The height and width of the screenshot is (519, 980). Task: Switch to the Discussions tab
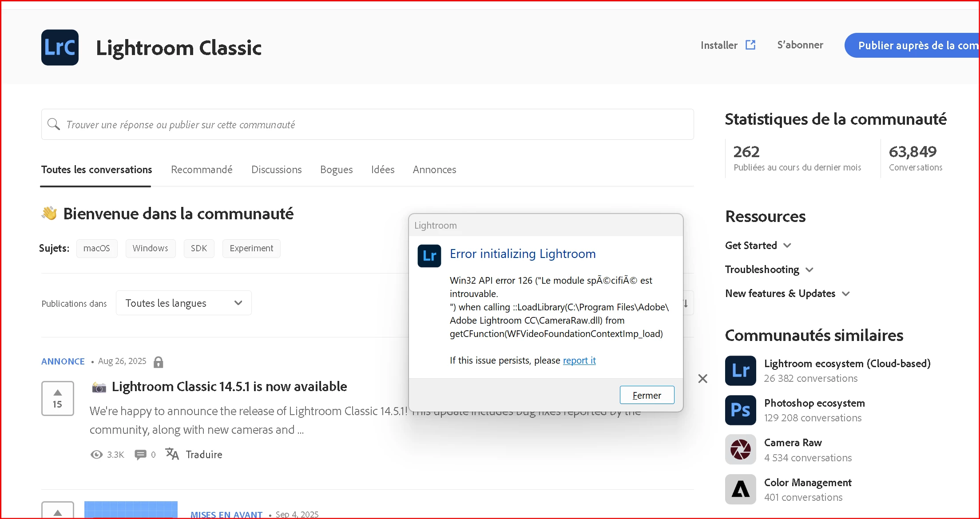click(x=276, y=170)
